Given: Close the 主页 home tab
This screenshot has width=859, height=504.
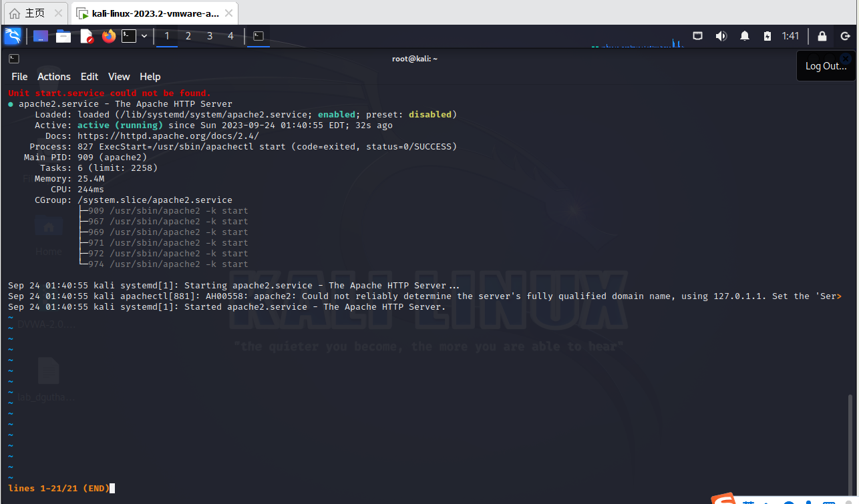Looking at the screenshot, I should click(59, 13).
